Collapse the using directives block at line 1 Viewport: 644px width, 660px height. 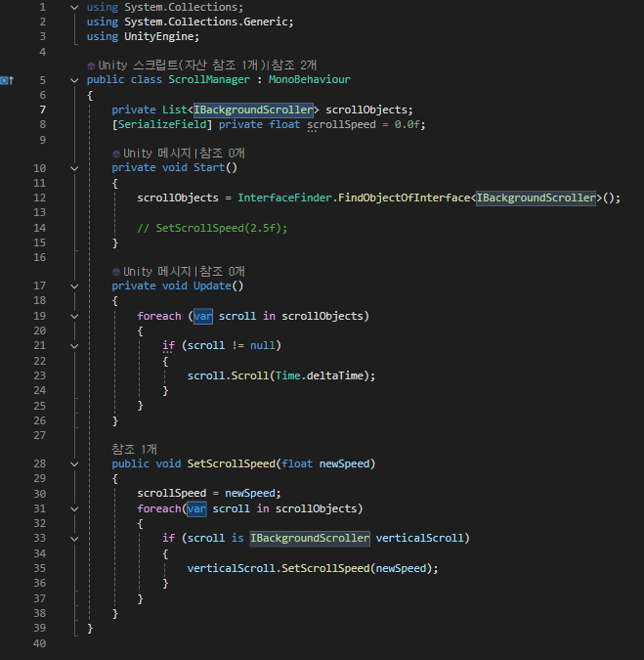[74, 8]
